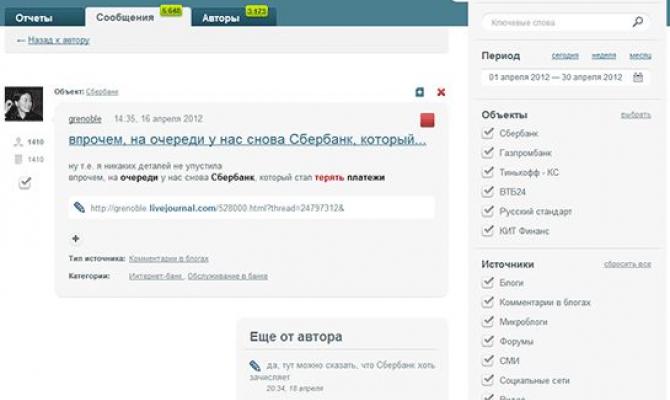Click the выбрать link next to Объекты

[x=636, y=115]
